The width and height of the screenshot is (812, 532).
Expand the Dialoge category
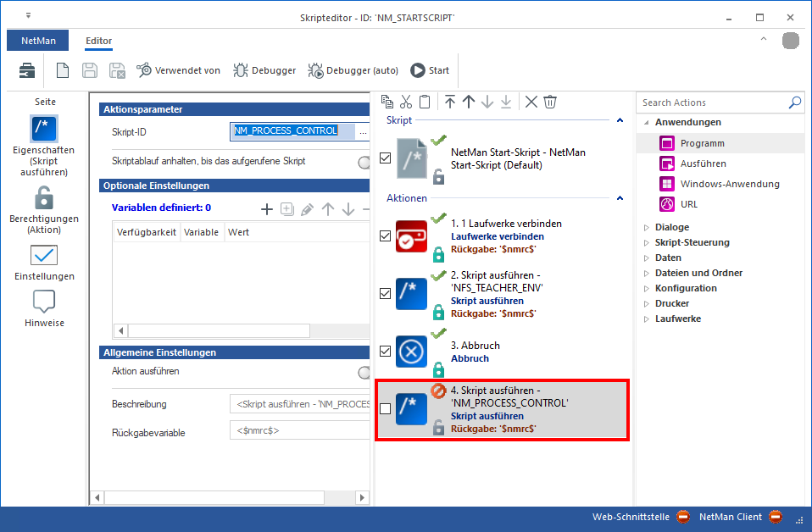(x=647, y=227)
